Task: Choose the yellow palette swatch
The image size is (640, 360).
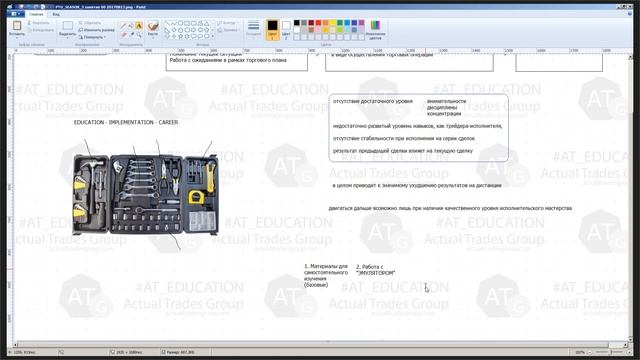Action: 333,23
